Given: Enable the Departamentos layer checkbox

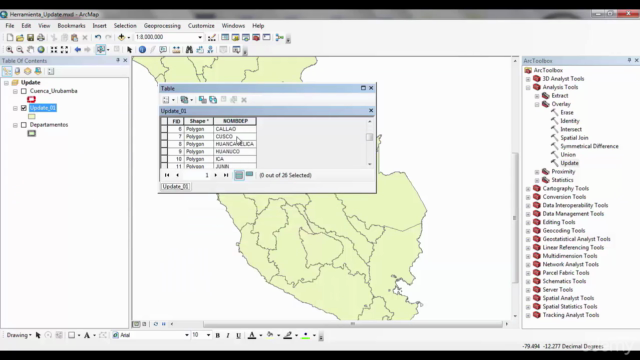Looking at the screenshot, I should 24,125.
